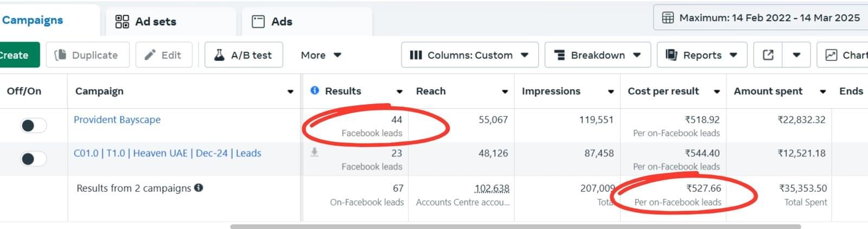This screenshot has height=229, width=868.
Task: Click the info icon beside Results header
Action: [315, 91]
